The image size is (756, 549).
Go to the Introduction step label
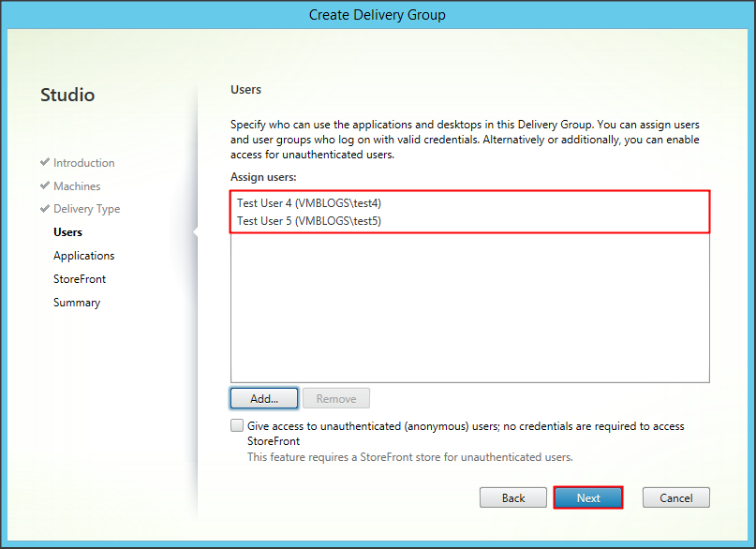(x=83, y=163)
